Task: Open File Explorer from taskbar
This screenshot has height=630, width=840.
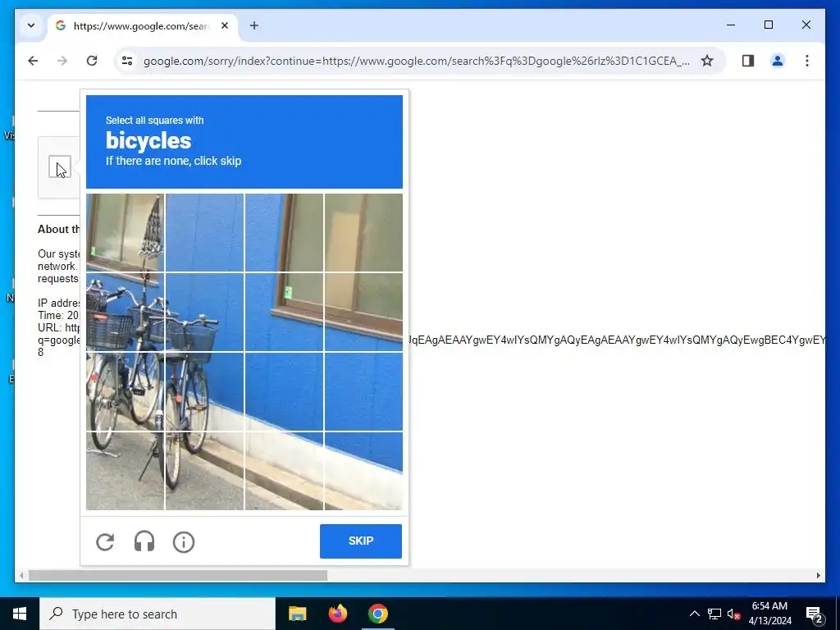Action: point(297,614)
